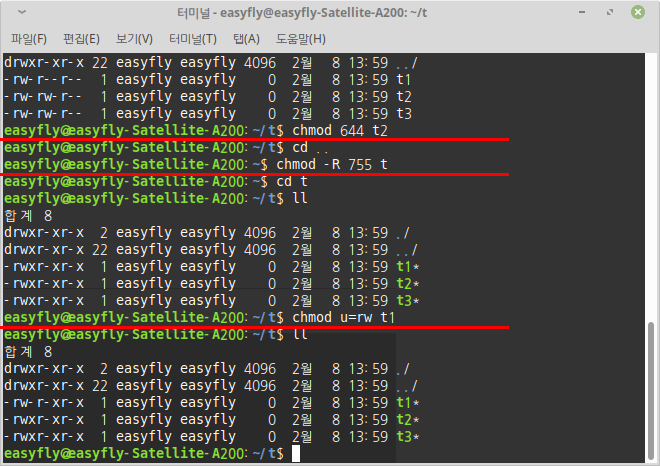Screen dimensions: 660x466
Task: Open the 파일(F) menu
Action: point(29,39)
